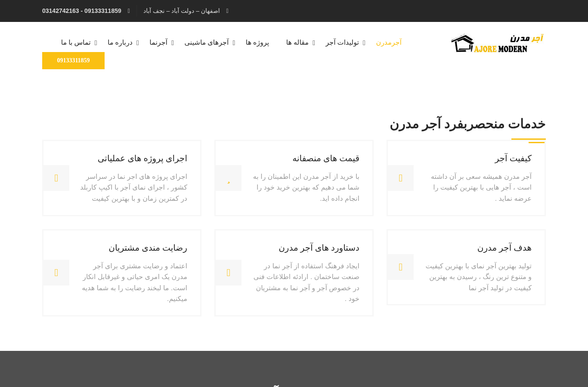Click the icon box beside دستاورد های آجر مدرن
Image resolution: width=588 pixels, height=387 pixels.
pyautogui.click(x=228, y=273)
